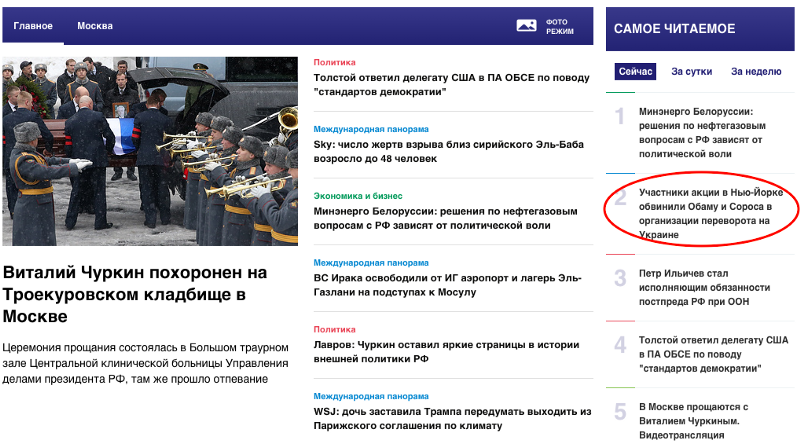Viewport: 800px width, 447px height.
Task: Open Международная панорама category above Iraq headline
Action: pos(371,263)
